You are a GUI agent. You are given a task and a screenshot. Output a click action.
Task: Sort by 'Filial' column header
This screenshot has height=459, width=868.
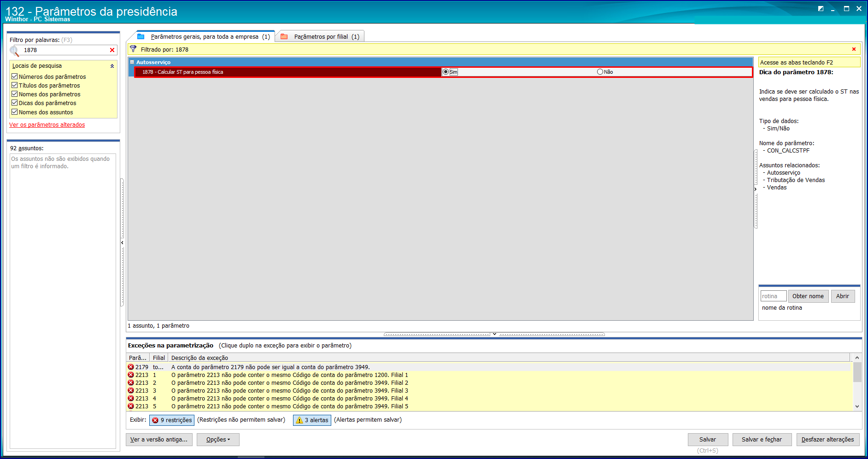coord(159,358)
